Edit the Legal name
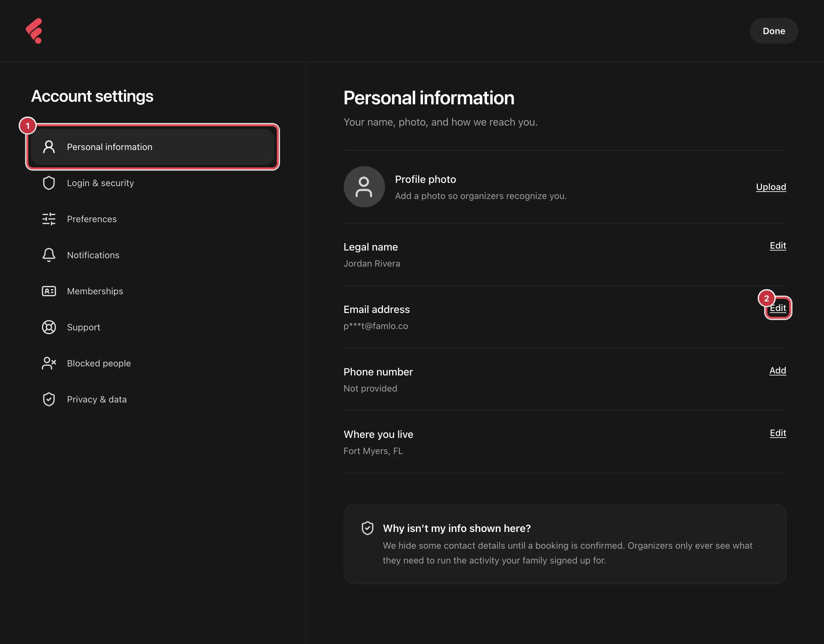 [778, 246]
